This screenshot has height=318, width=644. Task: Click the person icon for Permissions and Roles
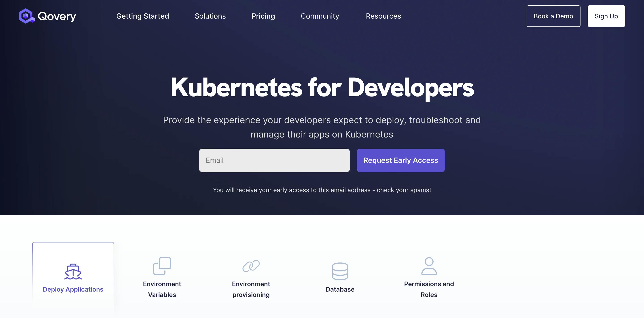429,266
